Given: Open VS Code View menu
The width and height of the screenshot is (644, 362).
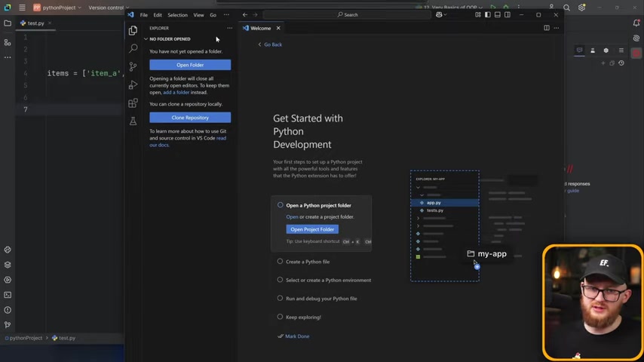Looking at the screenshot, I should click(199, 15).
